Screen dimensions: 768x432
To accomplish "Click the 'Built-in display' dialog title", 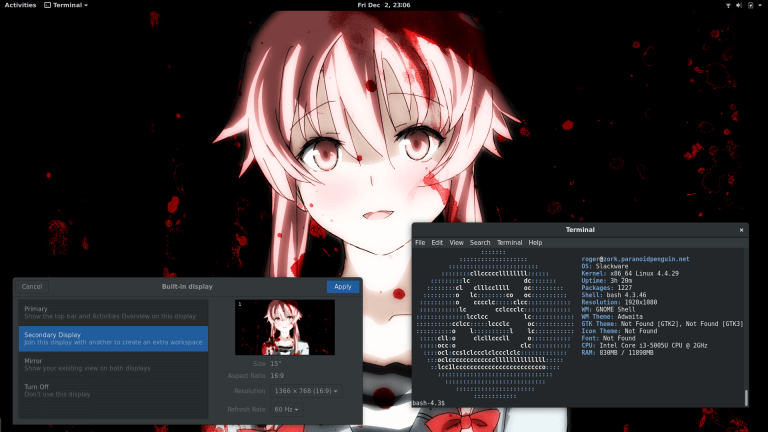I will pyautogui.click(x=187, y=287).
